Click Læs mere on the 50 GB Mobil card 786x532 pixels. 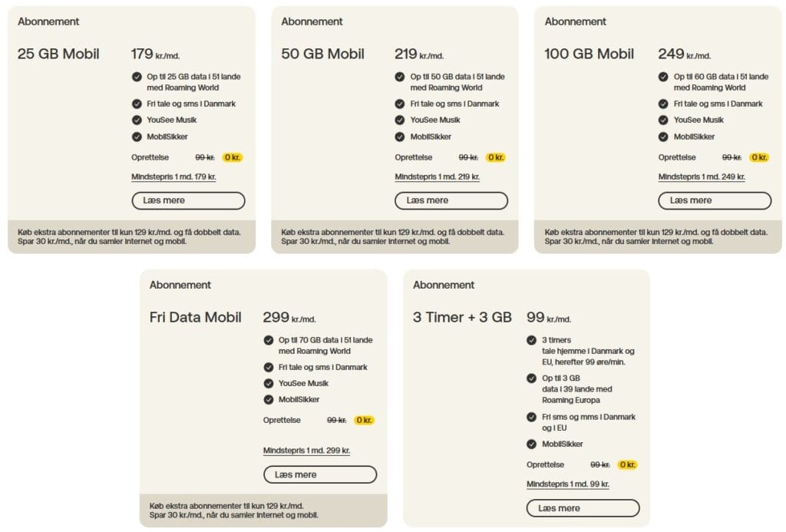point(451,200)
